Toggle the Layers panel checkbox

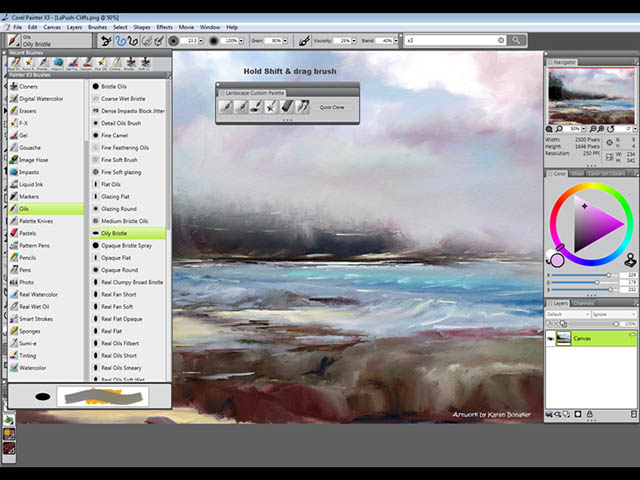(550, 304)
